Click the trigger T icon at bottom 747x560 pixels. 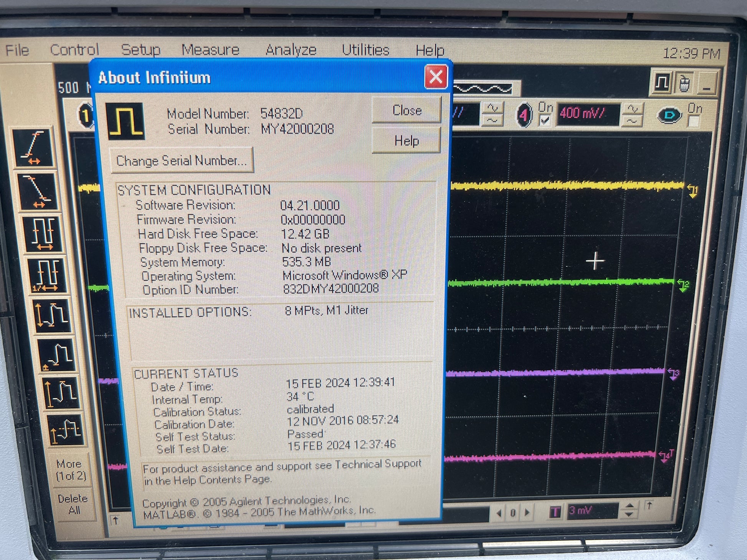pyautogui.click(x=555, y=511)
